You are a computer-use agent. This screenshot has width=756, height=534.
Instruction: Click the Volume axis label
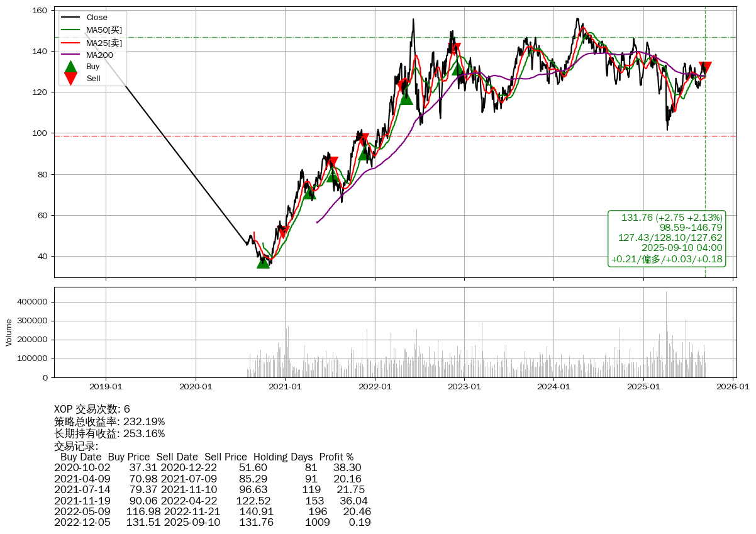coord(9,332)
